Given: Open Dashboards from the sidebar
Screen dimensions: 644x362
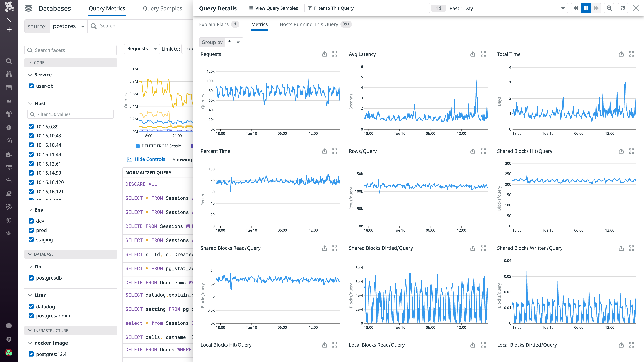Looking at the screenshot, I should click(9, 88).
